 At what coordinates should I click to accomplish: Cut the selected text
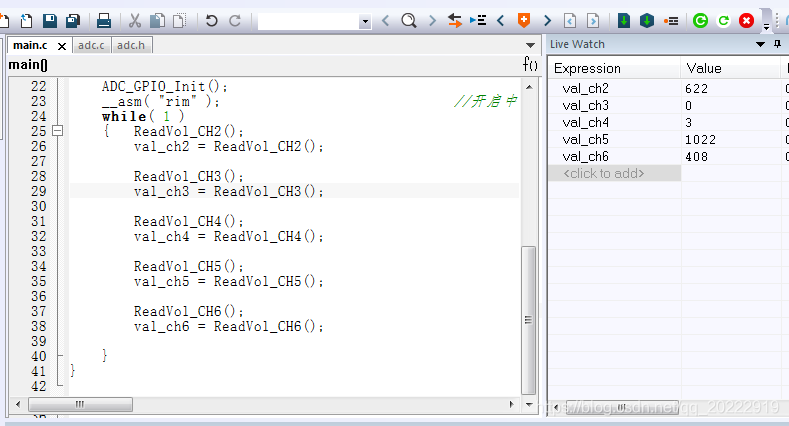click(x=134, y=21)
